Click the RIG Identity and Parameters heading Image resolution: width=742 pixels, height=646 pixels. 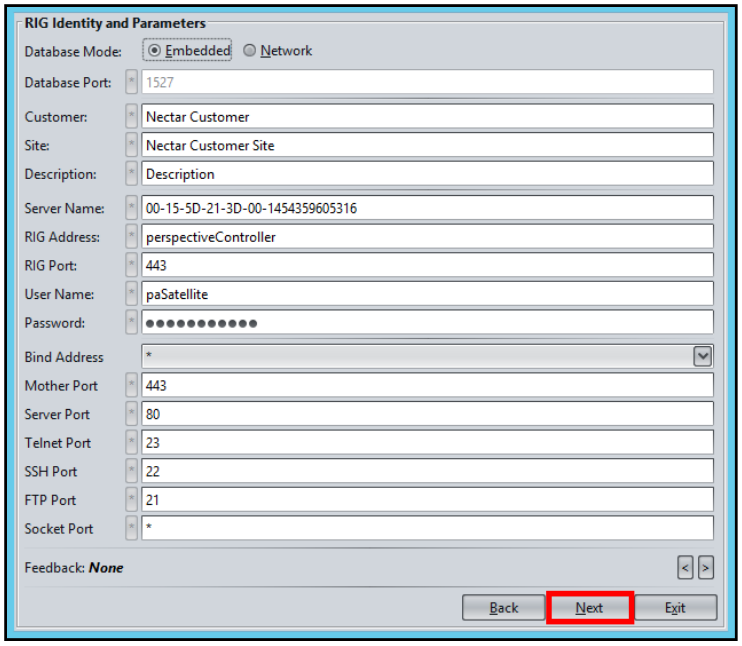[x=115, y=23]
